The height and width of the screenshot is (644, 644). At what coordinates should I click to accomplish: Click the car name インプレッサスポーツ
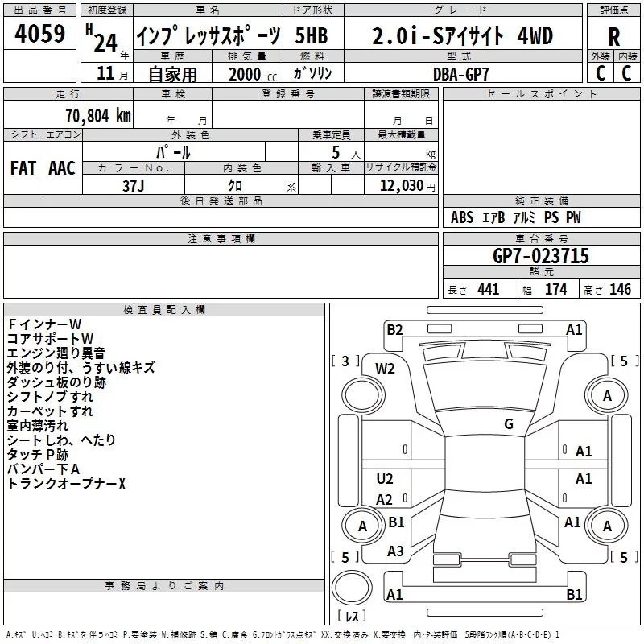[x=208, y=35]
